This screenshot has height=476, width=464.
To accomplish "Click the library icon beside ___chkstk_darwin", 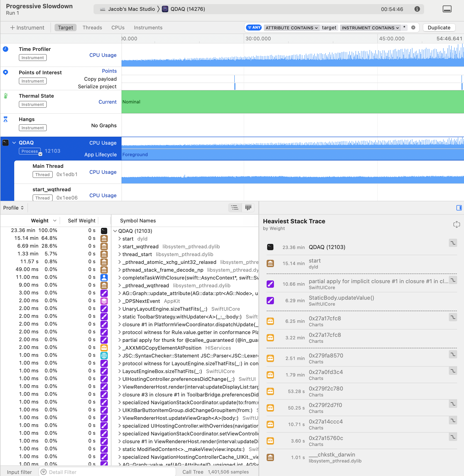I will pos(270,457).
